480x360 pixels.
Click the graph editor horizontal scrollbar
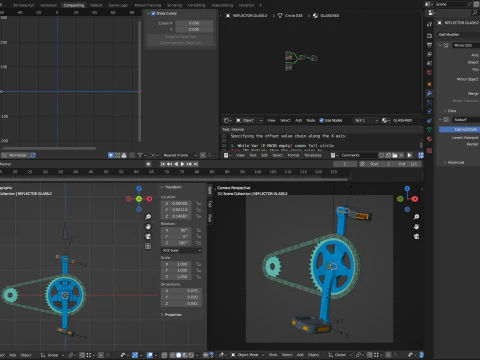(49, 148)
